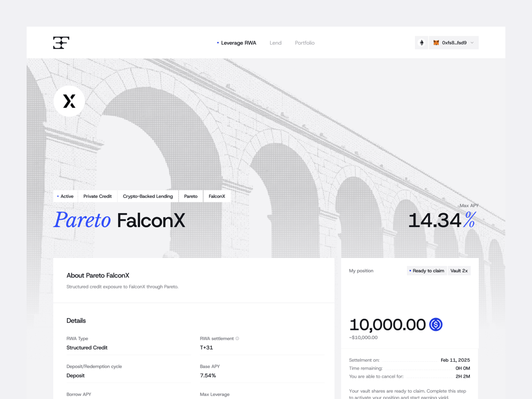The width and height of the screenshot is (532, 399).
Task: Click the Base APY label
Action: [x=210, y=367]
